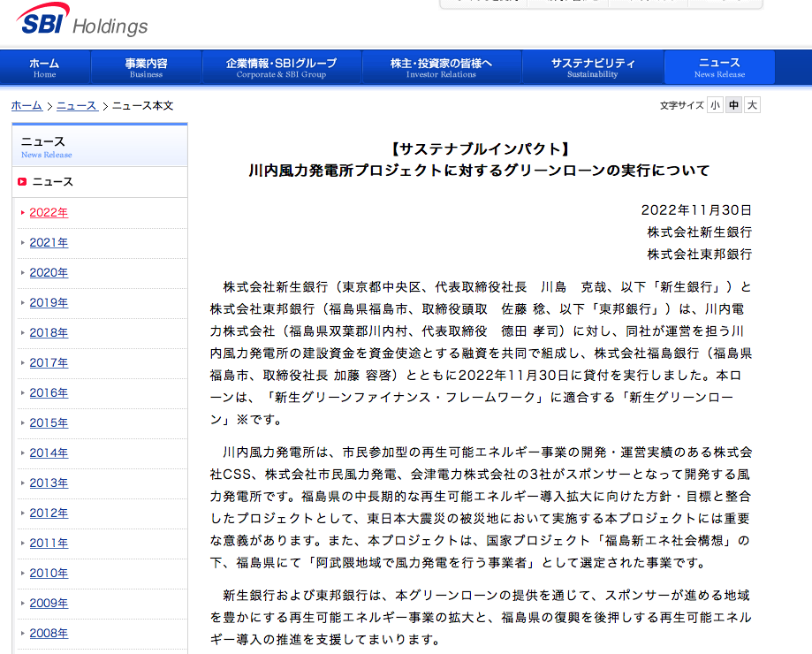The width and height of the screenshot is (812, 654).
Task: Open 2016年 news archive link
Action: tap(49, 393)
